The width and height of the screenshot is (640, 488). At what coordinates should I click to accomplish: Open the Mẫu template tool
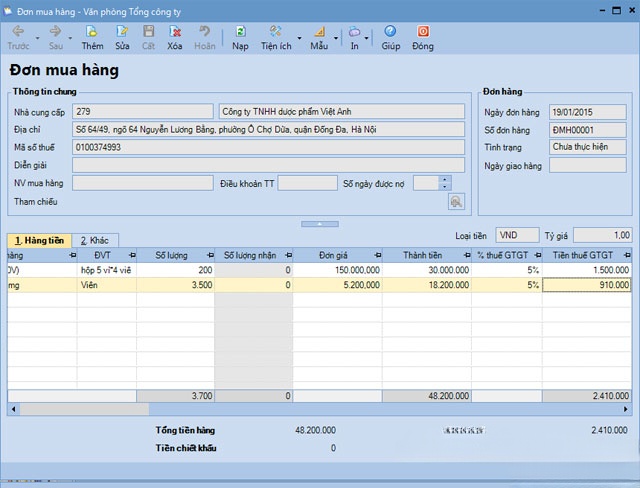click(319, 37)
